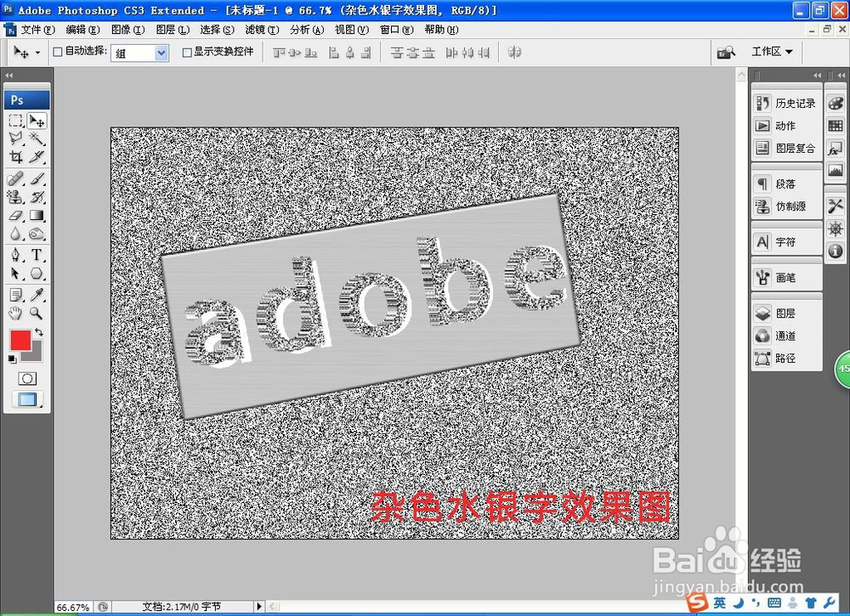Open the 通道 panel
850x616 pixels.
click(x=787, y=336)
